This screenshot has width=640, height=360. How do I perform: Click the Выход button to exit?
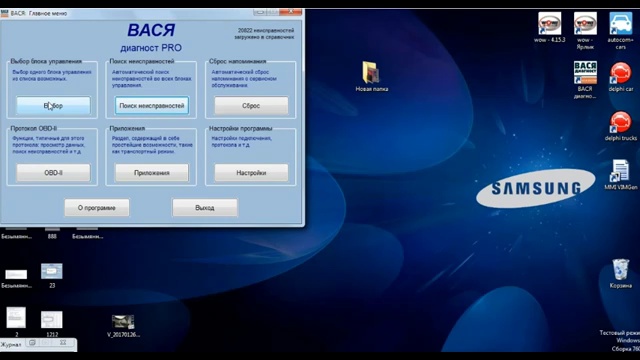(x=204, y=208)
